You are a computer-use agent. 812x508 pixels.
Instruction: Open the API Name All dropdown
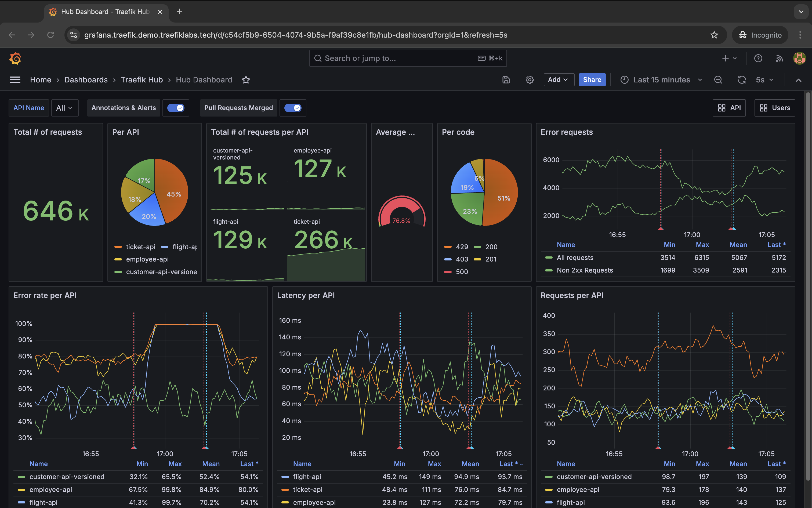(x=64, y=108)
